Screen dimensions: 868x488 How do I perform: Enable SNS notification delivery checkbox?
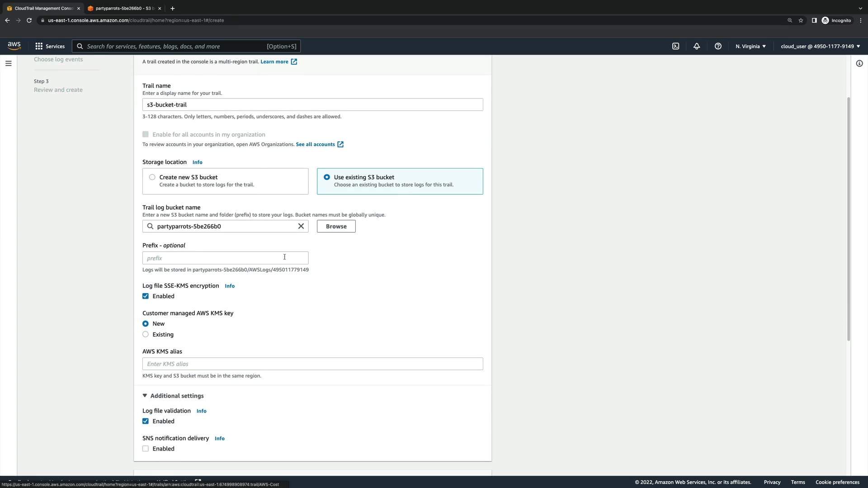(146, 449)
